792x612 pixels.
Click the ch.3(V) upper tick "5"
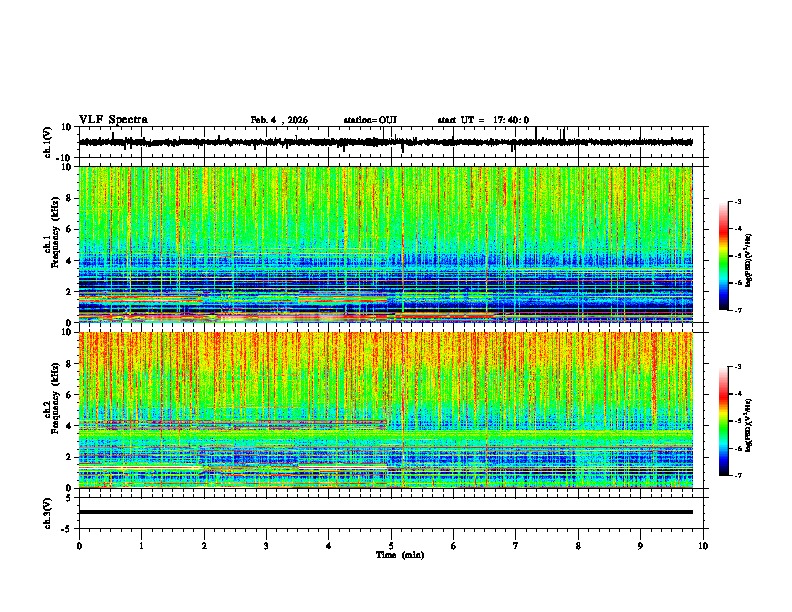[x=69, y=497]
